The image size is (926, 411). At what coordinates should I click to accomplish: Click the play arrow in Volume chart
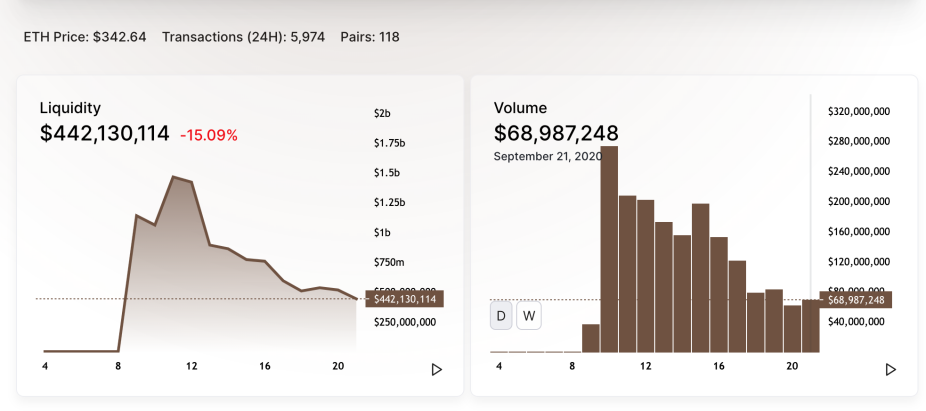pyautogui.click(x=891, y=370)
